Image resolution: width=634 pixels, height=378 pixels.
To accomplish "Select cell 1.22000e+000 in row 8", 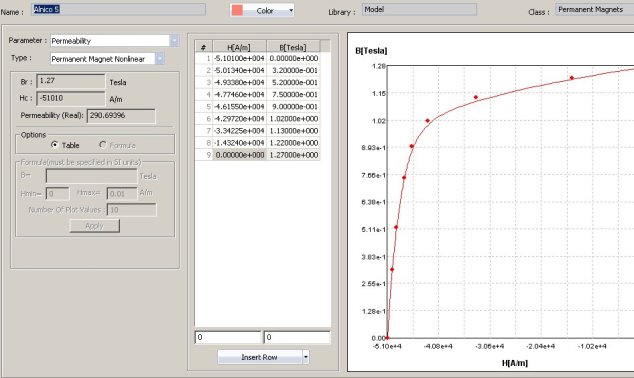I will coord(293,143).
